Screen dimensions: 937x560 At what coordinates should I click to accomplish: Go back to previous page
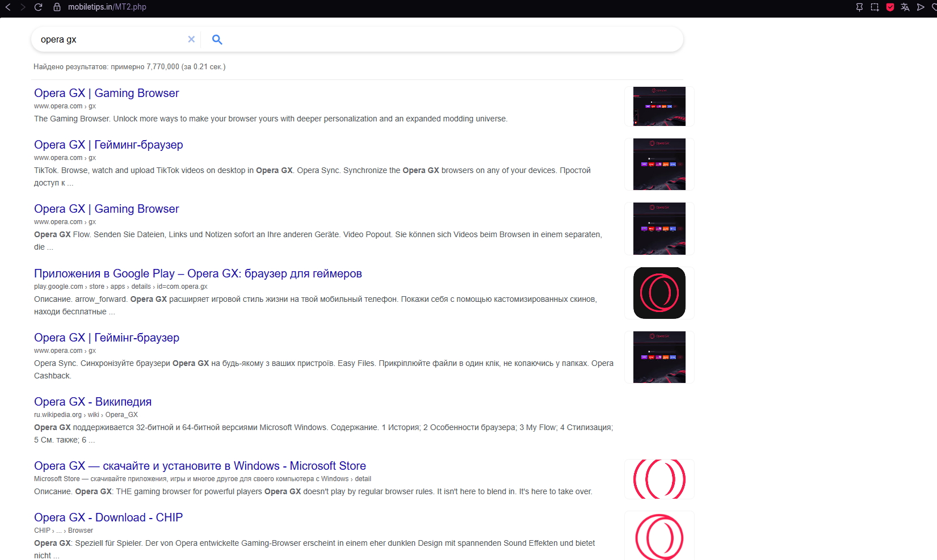coord(8,7)
